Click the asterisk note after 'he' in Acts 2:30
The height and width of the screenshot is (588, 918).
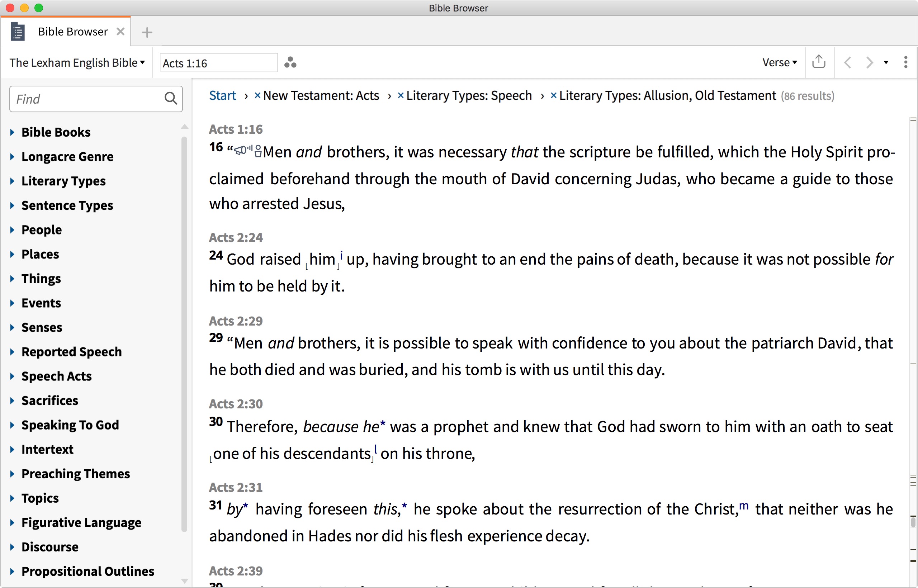(x=383, y=423)
